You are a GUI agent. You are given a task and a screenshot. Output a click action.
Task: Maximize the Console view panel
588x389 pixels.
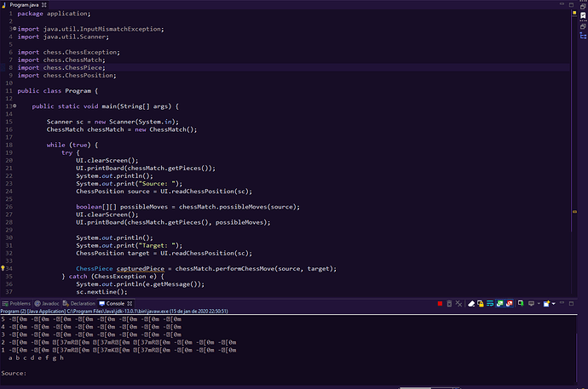[x=571, y=303]
